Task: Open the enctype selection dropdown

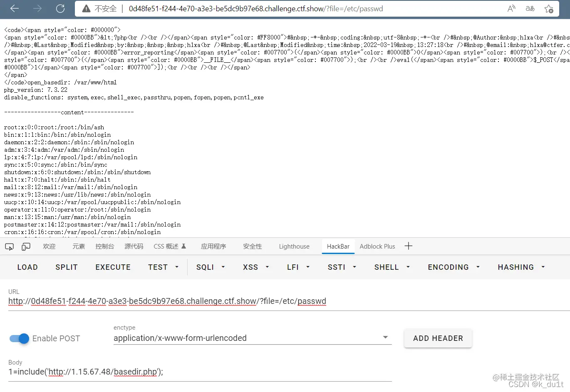Action: [253, 338]
